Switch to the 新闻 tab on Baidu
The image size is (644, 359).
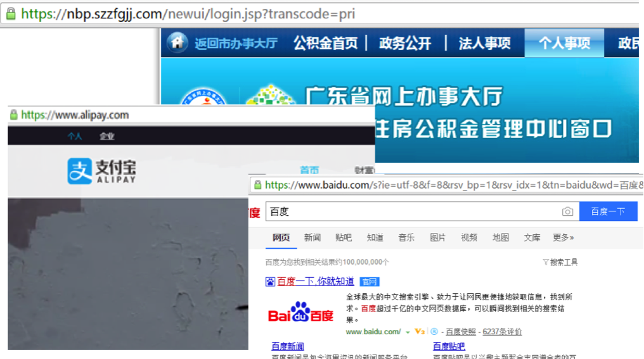tap(312, 237)
